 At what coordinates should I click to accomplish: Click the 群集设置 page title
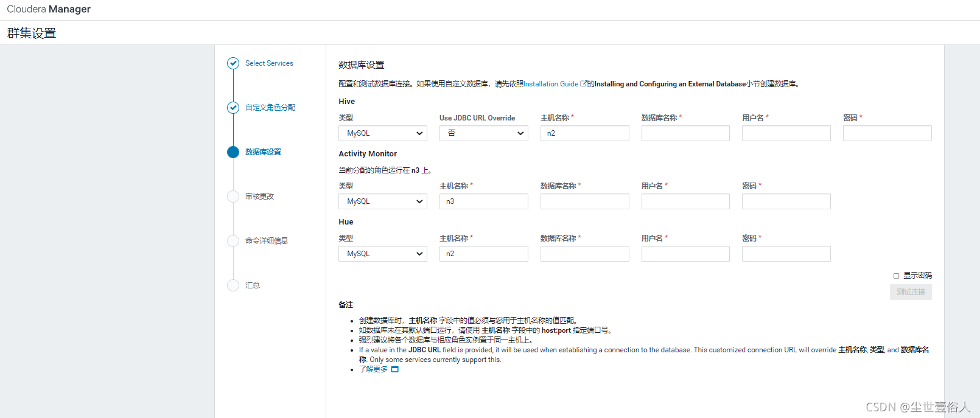coord(32,33)
